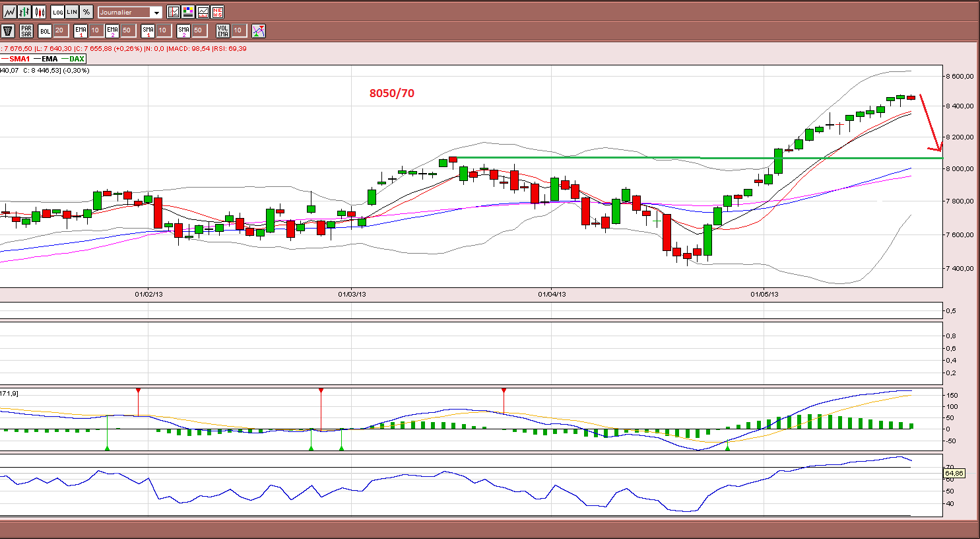Switch to the bar (OHLC) chart display

[24, 12]
